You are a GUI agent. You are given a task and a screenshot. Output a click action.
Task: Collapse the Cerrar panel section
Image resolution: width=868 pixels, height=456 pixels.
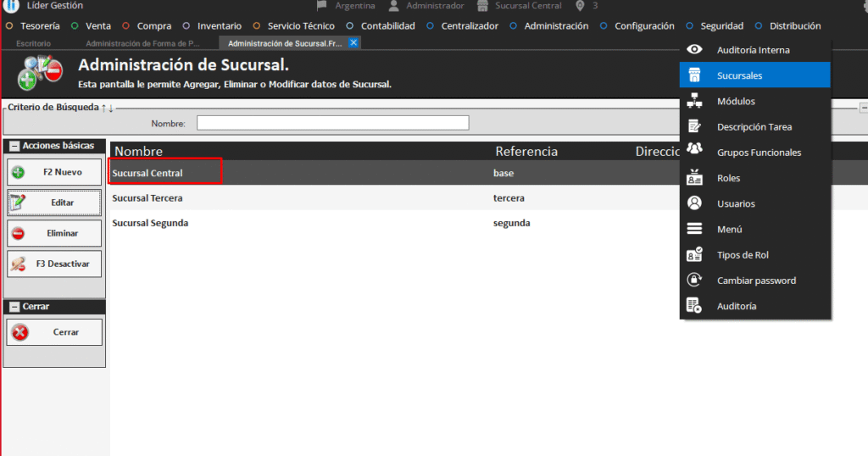pos(14,307)
